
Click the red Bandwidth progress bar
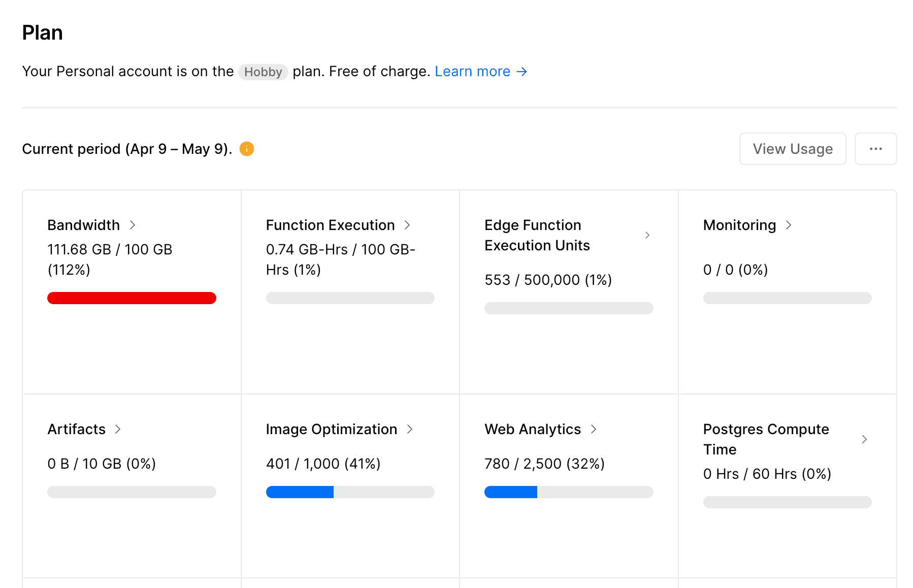tap(132, 298)
